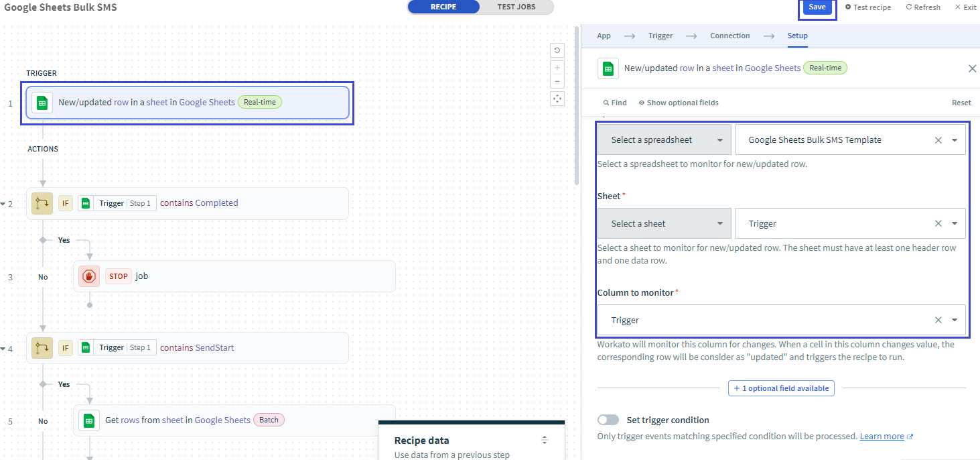Click the Google Sheets Bulk SMS recipe title
The image size is (980, 460).
coord(60,7)
